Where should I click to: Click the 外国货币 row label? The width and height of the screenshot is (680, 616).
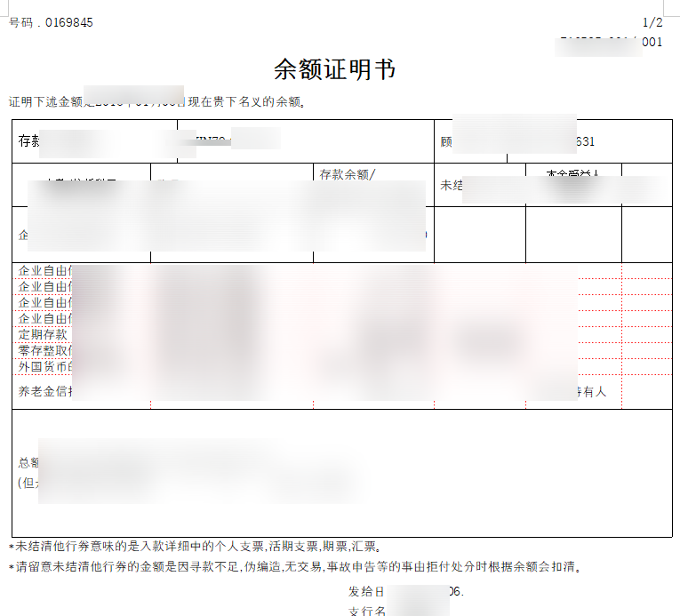45,367
